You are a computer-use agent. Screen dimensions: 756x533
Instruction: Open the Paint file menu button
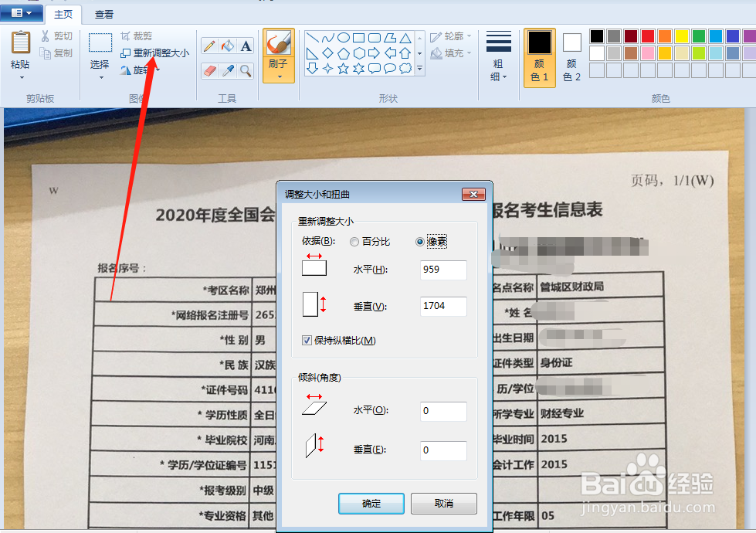point(21,13)
